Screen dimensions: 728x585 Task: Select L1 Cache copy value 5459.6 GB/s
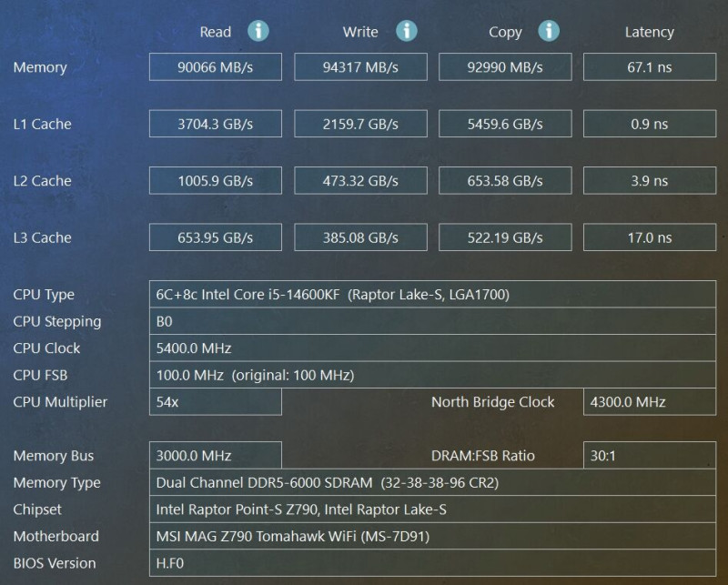[x=505, y=124]
